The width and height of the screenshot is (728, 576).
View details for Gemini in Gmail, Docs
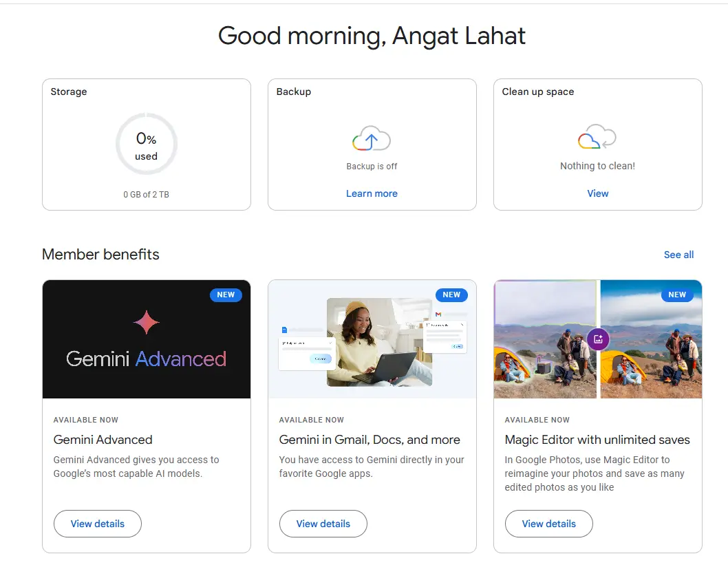point(323,524)
